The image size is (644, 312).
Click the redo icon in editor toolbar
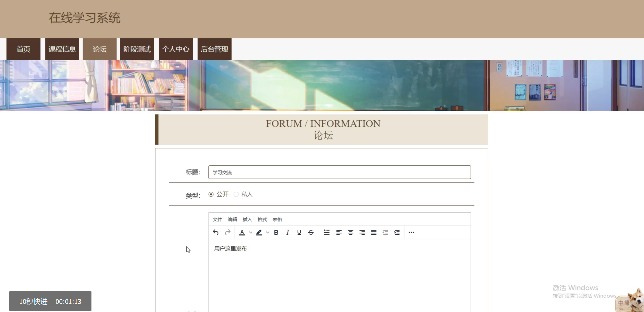[x=228, y=232]
